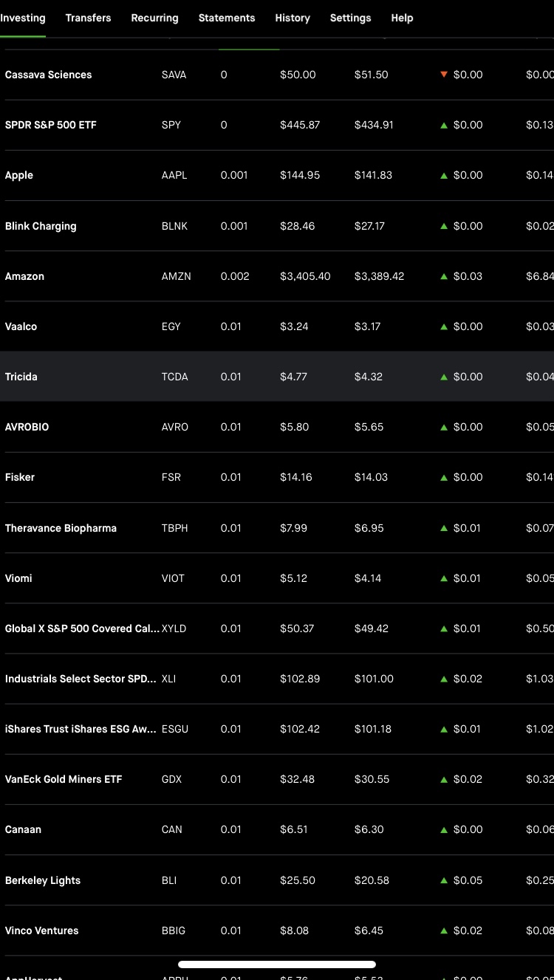
Task: Open the History tab
Action: (x=293, y=18)
